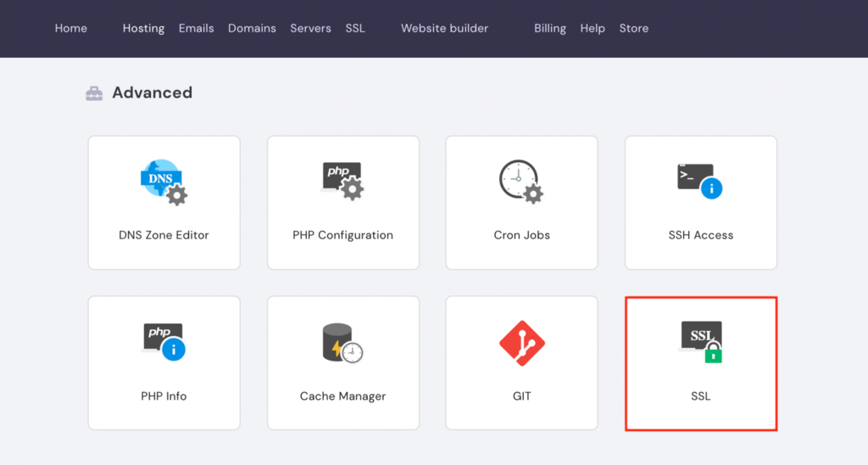Go to the Billing page
The image size is (868, 465).
(x=549, y=28)
